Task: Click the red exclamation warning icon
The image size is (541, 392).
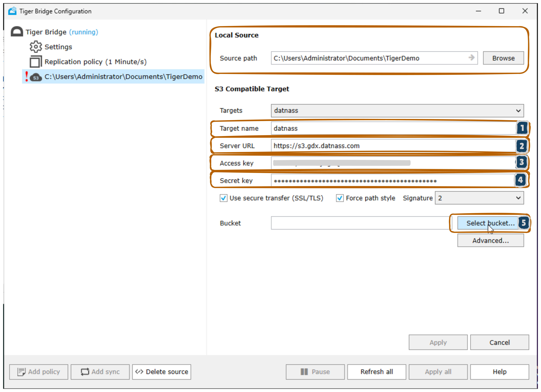Action: pyautogui.click(x=26, y=77)
